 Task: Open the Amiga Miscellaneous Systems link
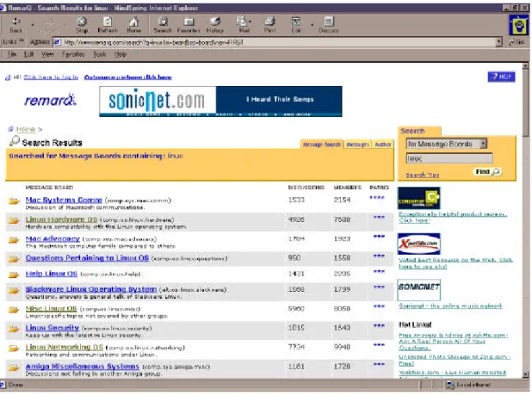coord(83,367)
